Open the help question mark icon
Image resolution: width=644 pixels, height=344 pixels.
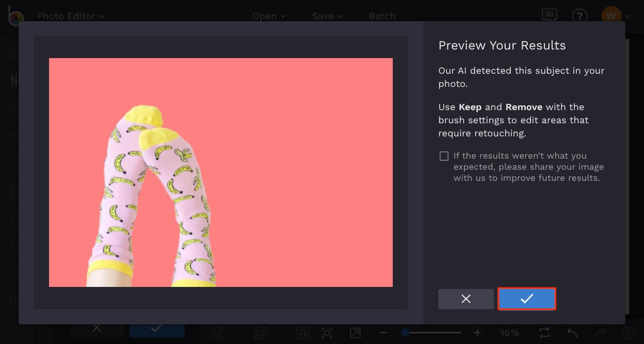(x=580, y=16)
